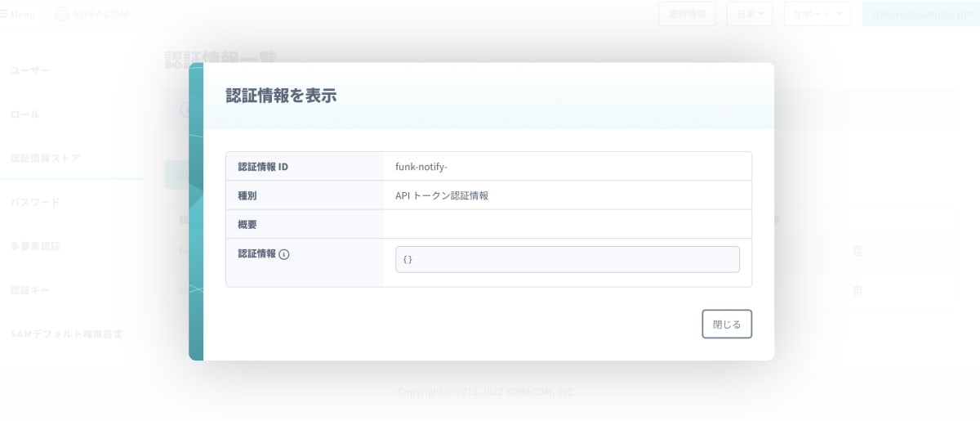This screenshot has height=421, width=980.
Task: Go to 多要素認証 in the sidebar
Action: (35, 246)
